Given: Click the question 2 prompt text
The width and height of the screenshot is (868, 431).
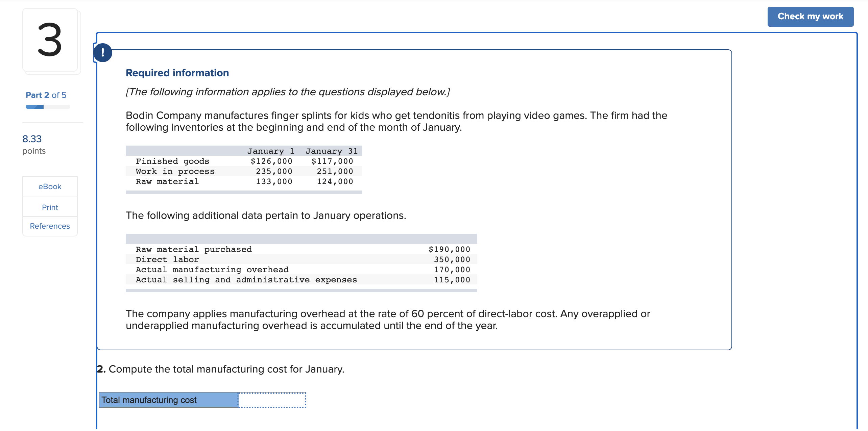Looking at the screenshot, I should (x=220, y=369).
